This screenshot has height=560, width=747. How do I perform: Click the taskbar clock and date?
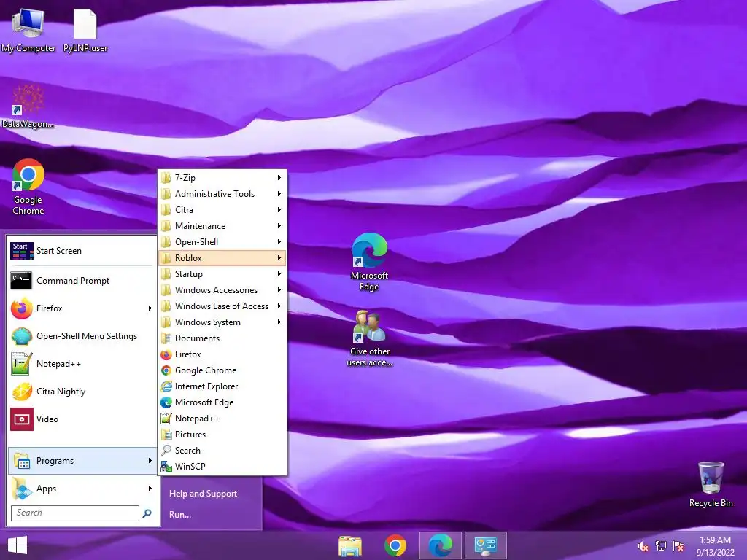715,546
